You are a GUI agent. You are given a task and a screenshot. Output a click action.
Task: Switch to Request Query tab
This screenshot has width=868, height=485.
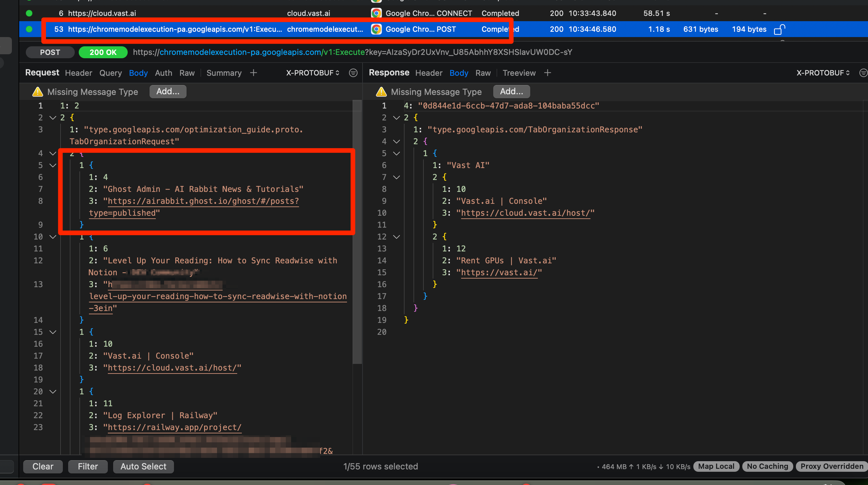pyautogui.click(x=110, y=73)
